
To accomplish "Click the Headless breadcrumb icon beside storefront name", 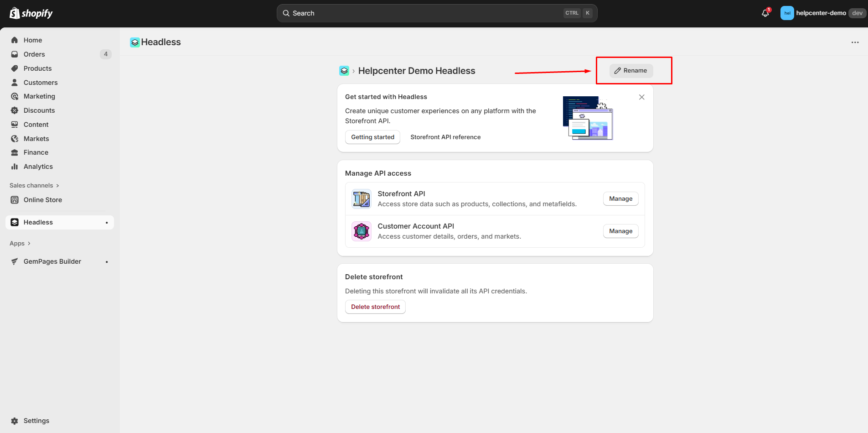I will pos(344,71).
